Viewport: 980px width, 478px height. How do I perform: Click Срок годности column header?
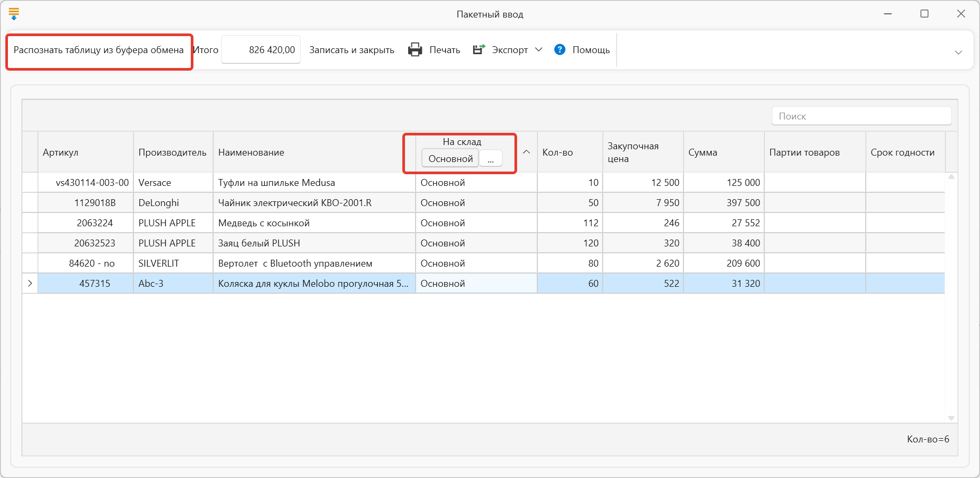tap(906, 152)
